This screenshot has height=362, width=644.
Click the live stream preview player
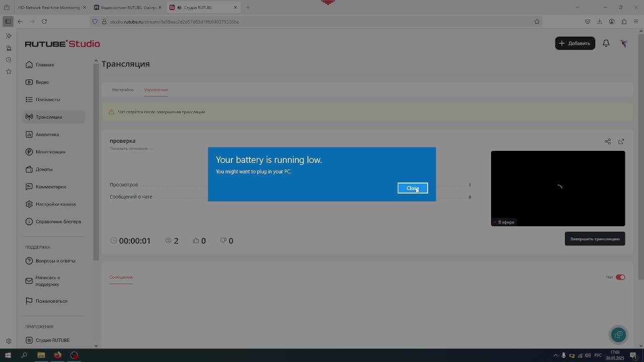pyautogui.click(x=558, y=189)
